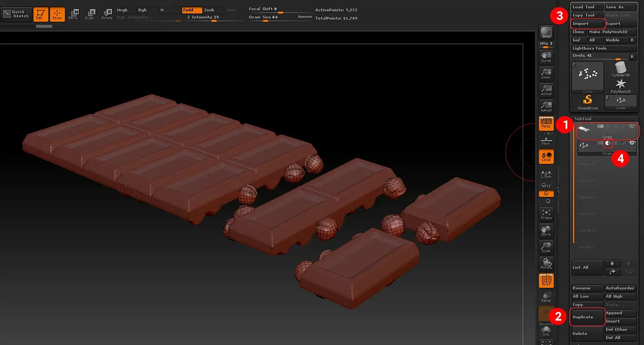The width and height of the screenshot is (644, 345).
Task: Click Insert subtool button
Action: click(621, 321)
